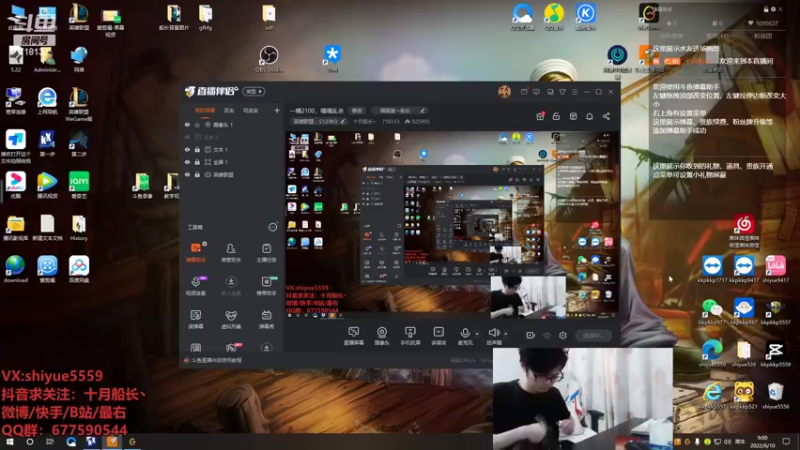The width and height of the screenshot is (800, 450).
Task: Click the OBS Studio desktop icon
Action: pyautogui.click(x=269, y=60)
